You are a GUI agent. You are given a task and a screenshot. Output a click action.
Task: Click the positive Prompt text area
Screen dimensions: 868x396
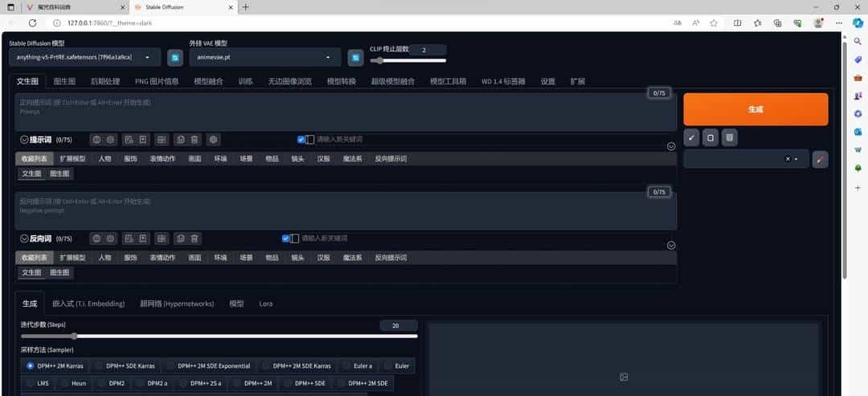[x=346, y=112]
